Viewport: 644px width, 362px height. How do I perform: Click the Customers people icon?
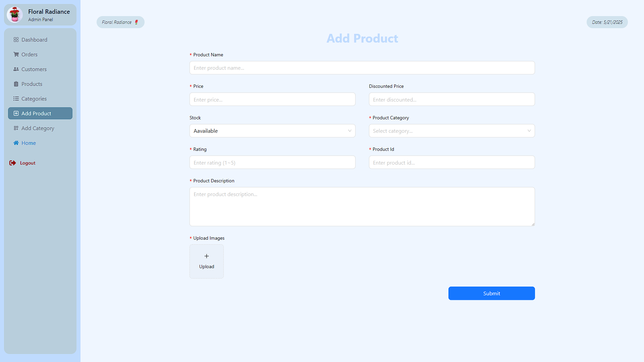coord(16,69)
